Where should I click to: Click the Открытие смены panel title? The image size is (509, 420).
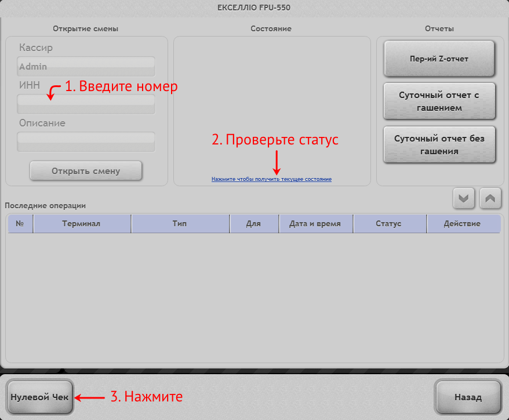(x=85, y=28)
